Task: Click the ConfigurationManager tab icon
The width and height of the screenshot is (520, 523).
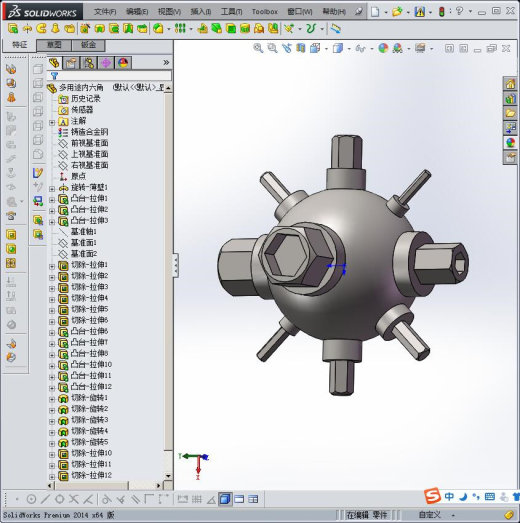Action: (x=89, y=63)
